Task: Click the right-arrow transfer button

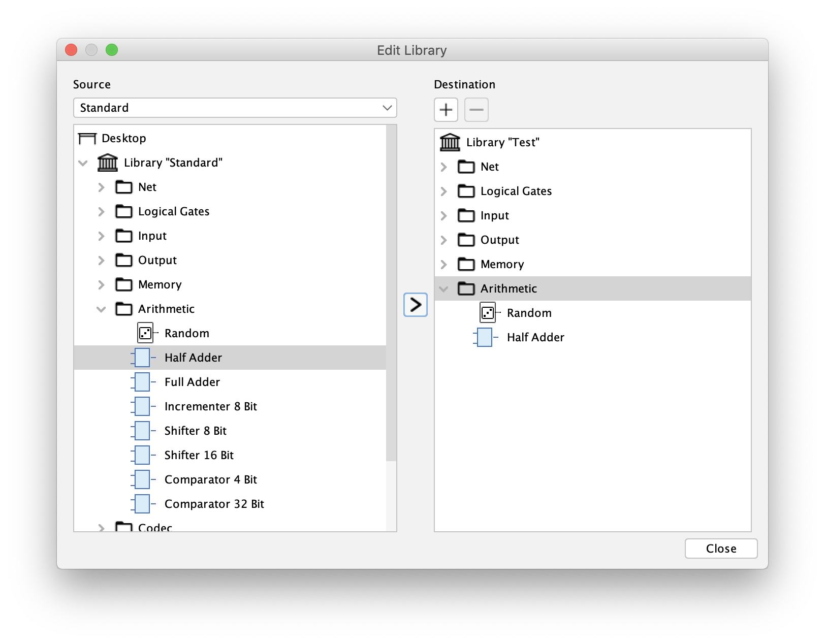Action: pyautogui.click(x=415, y=305)
